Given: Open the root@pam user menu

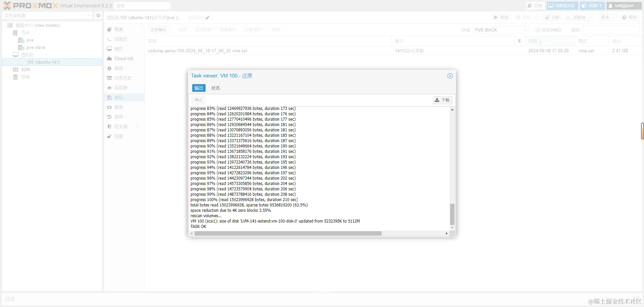Looking at the screenshot, I should pos(624,6).
